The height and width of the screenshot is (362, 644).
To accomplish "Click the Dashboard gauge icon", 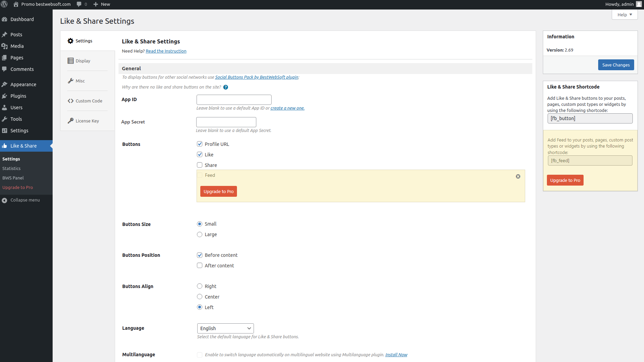I will pos(4,19).
